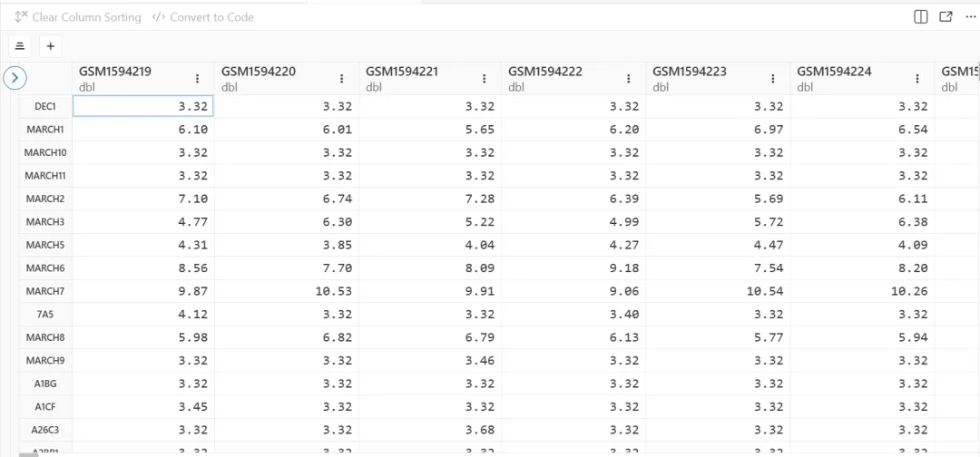This screenshot has height=457, width=980.
Task: Click cell 5.94 in MARCH8 row
Action: pos(862,337)
